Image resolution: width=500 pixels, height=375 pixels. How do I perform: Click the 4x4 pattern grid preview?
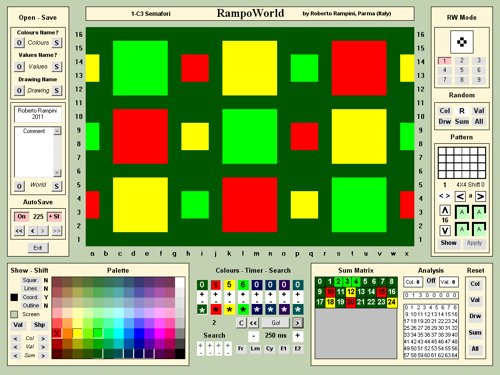pyautogui.click(x=462, y=163)
